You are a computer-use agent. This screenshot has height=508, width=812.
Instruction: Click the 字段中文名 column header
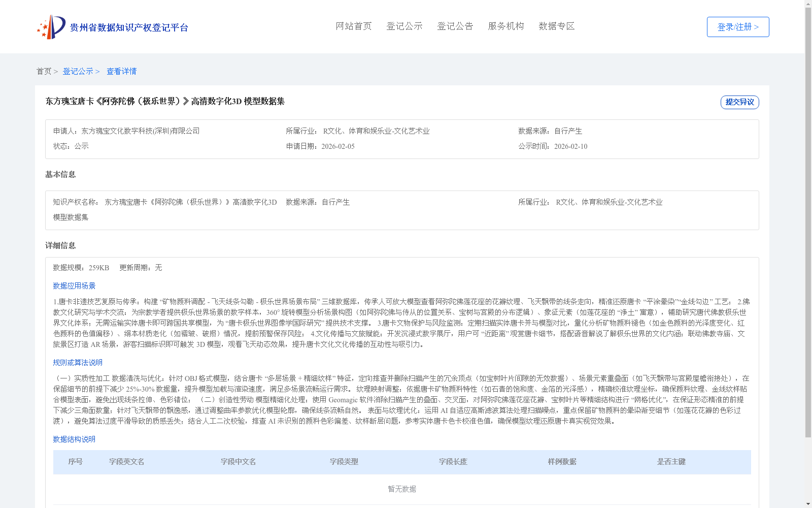coord(239,462)
